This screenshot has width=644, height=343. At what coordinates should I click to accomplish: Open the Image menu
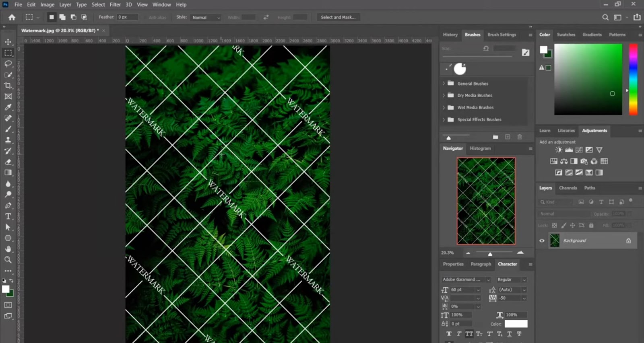coord(47,5)
